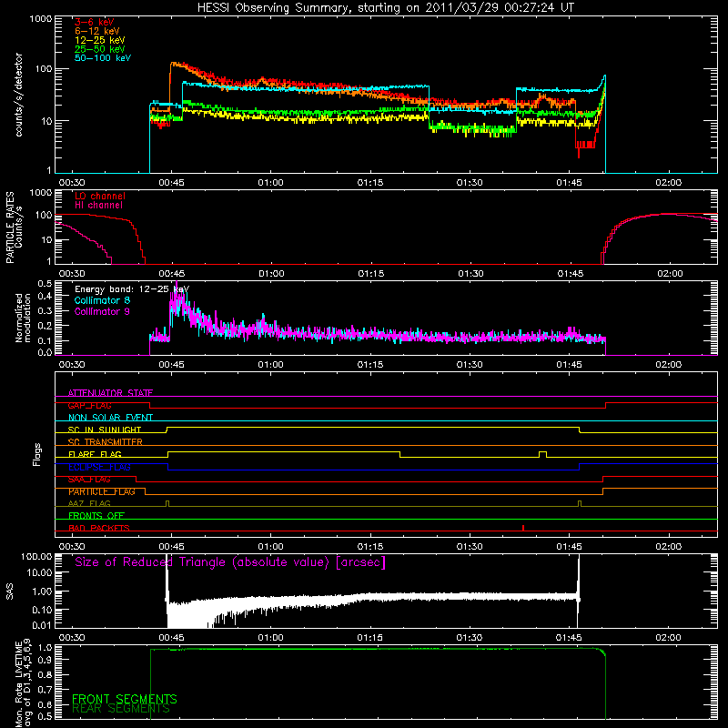Click the FRONT SEGMENTS legend label
This screenshot has width=728, height=728.
pos(125,699)
